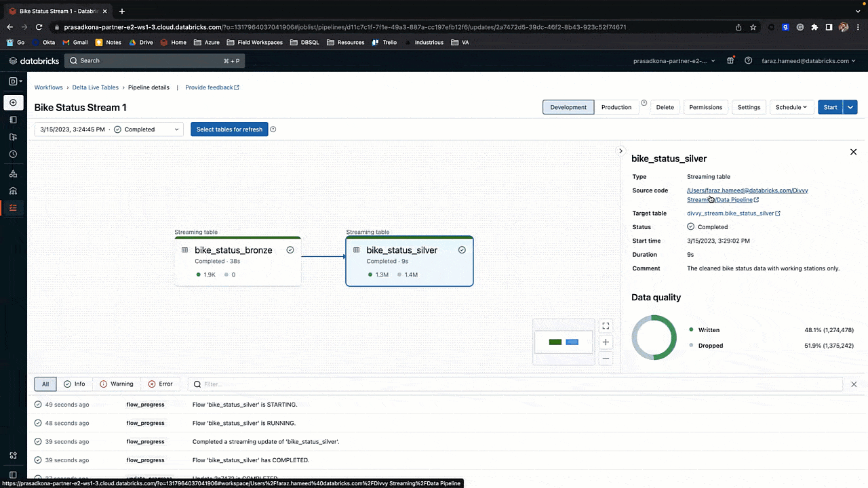The width and height of the screenshot is (868, 488).
Task: Expand the Start button arrow menu
Action: [x=850, y=107]
